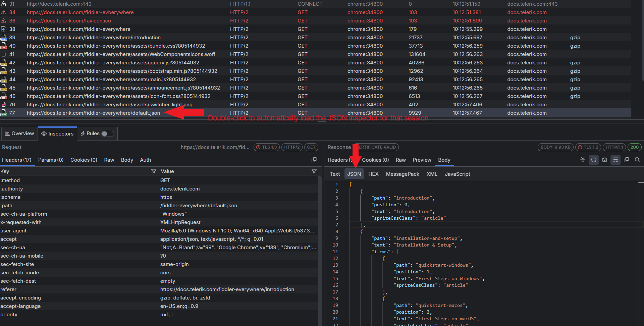The height and width of the screenshot is (326, 644).
Task: Click body size 131604 in session 41
Action: pyautogui.click(x=417, y=54)
